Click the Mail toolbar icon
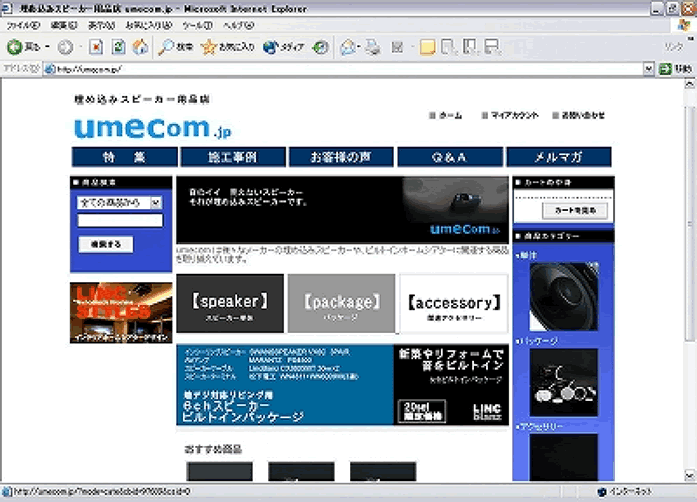This screenshot has width=697, height=502. tap(348, 47)
